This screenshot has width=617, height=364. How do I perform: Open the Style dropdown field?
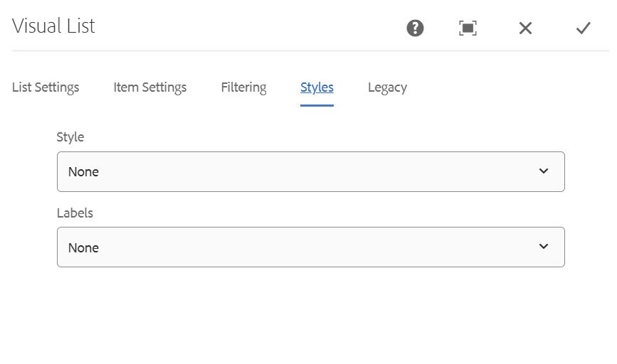(311, 172)
